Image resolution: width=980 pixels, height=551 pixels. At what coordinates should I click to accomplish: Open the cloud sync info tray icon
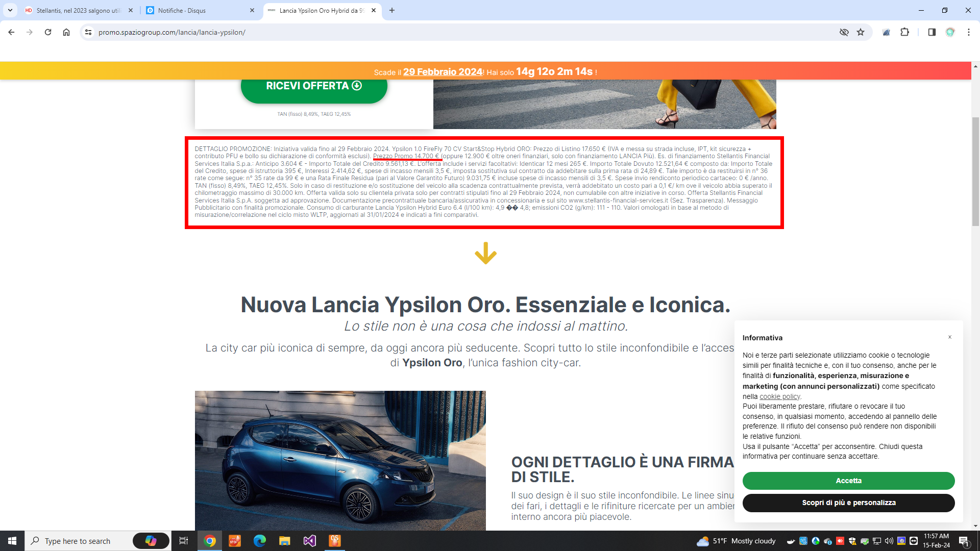828,541
